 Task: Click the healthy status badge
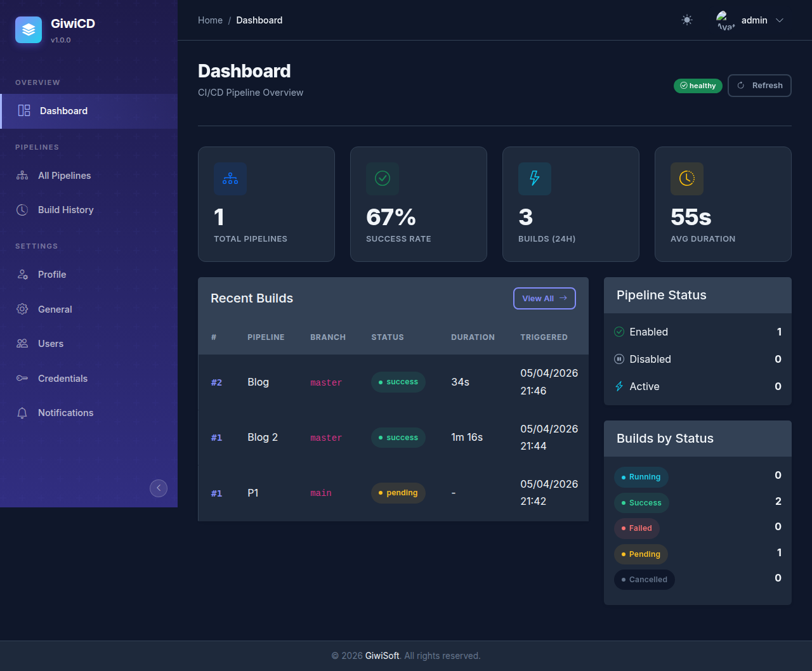[698, 85]
